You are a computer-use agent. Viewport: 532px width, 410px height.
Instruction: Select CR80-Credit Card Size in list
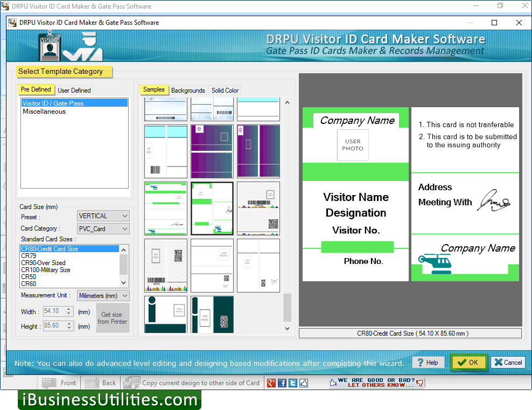click(x=69, y=249)
